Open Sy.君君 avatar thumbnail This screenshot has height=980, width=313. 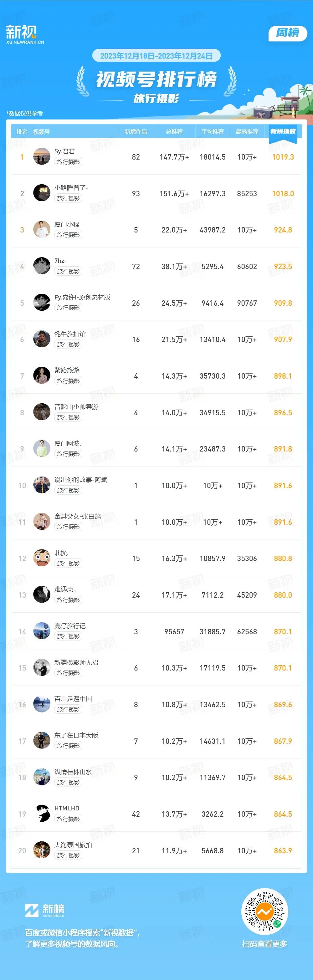point(42,156)
